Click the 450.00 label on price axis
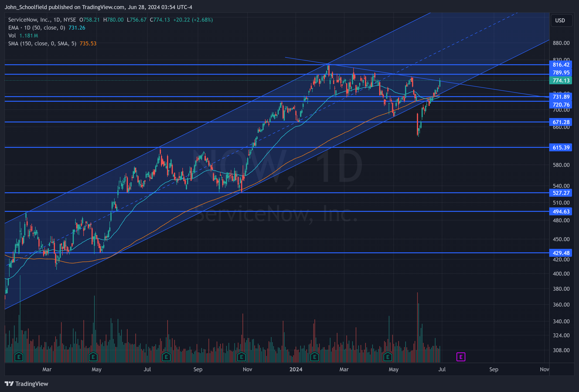This screenshot has height=392, width=579. [x=561, y=239]
